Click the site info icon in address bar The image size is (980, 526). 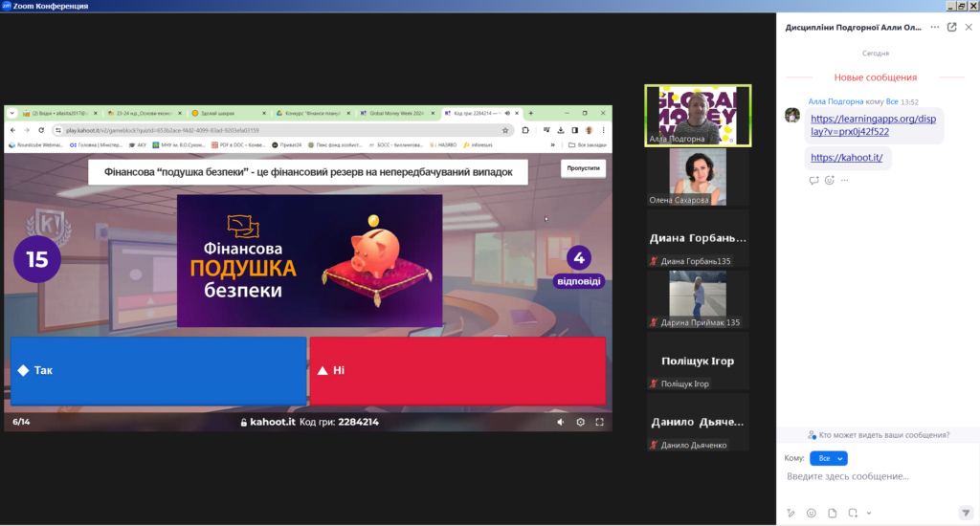click(58, 130)
